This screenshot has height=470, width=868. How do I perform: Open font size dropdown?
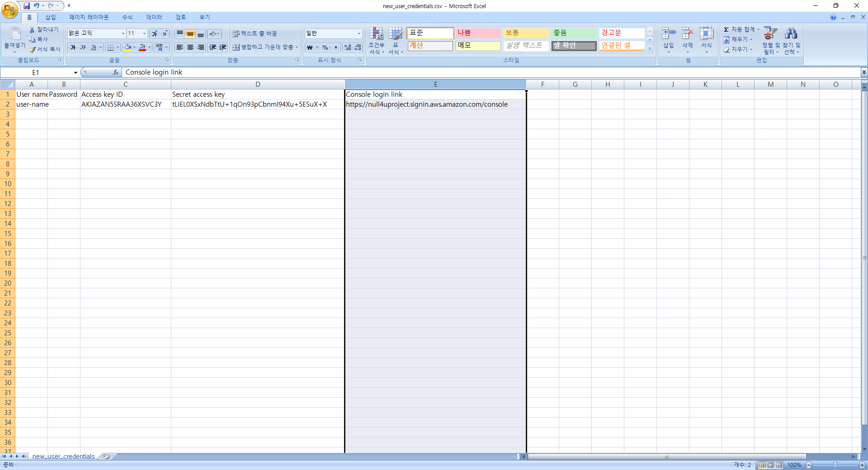tap(144, 33)
